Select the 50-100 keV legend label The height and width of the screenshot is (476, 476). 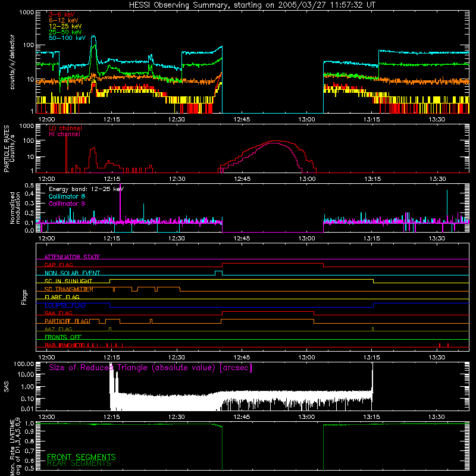(x=67, y=38)
